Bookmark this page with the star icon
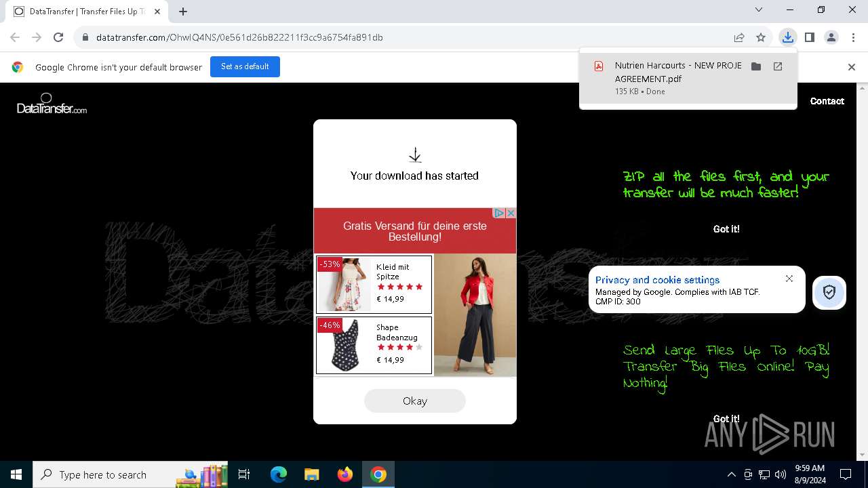This screenshot has height=488, width=868. pyautogui.click(x=761, y=37)
